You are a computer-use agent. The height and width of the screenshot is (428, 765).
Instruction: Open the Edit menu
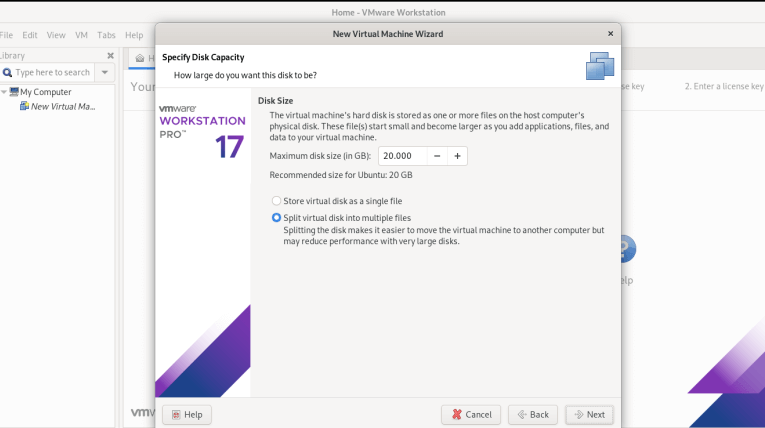(x=30, y=35)
